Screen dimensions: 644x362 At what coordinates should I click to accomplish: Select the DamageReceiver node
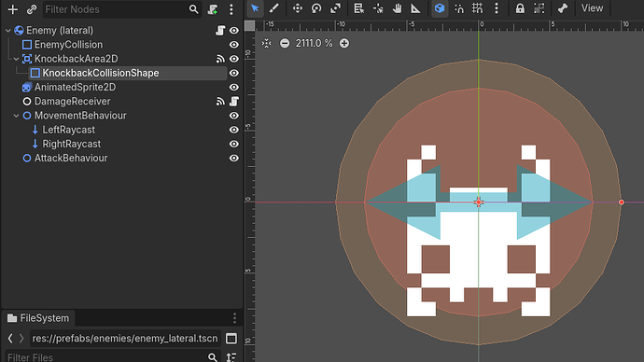(x=72, y=102)
